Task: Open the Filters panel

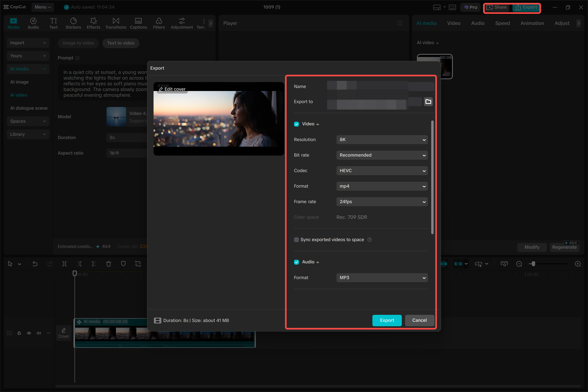Action: pyautogui.click(x=159, y=23)
